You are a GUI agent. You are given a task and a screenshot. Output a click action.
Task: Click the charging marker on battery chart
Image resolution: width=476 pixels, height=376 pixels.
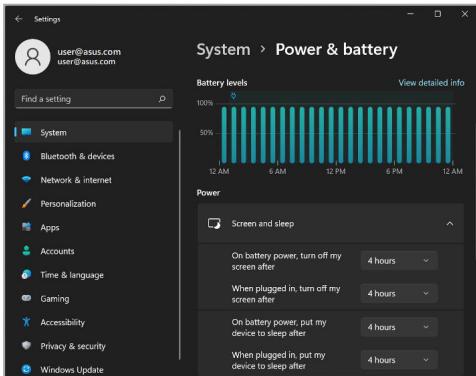point(234,96)
